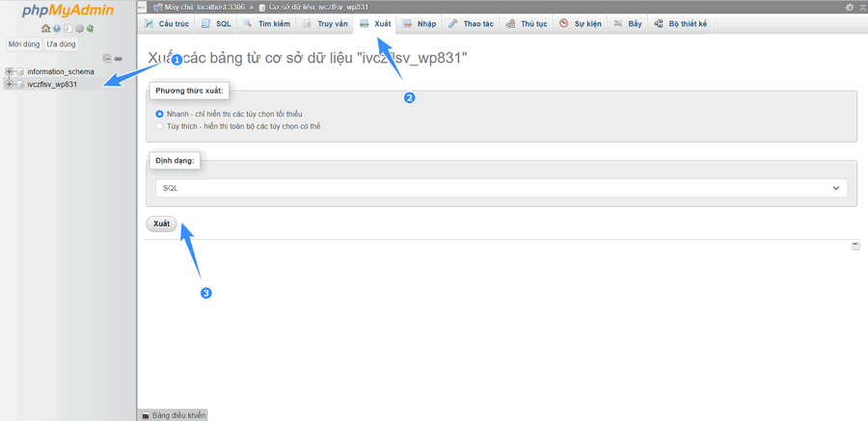Click the Xuất tab export icon

coord(364,24)
